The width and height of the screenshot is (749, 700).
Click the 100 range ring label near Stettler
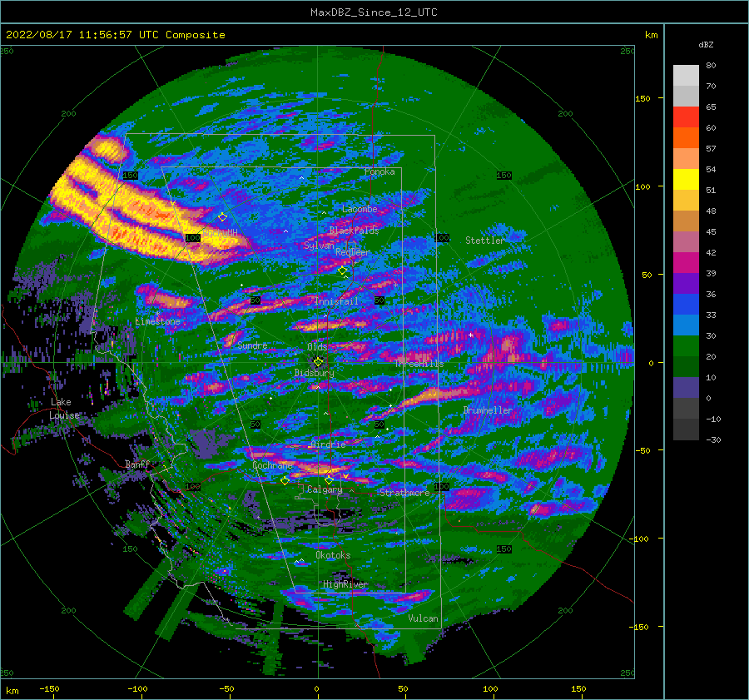[x=443, y=237]
